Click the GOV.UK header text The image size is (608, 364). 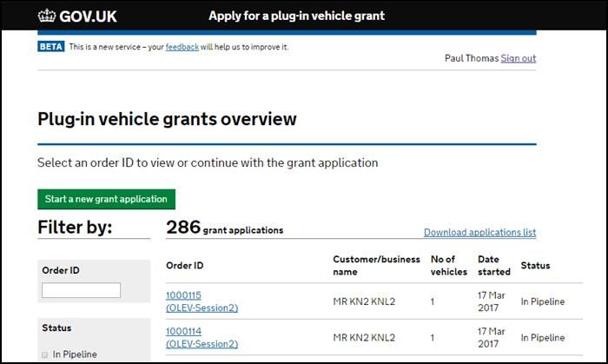pos(88,17)
